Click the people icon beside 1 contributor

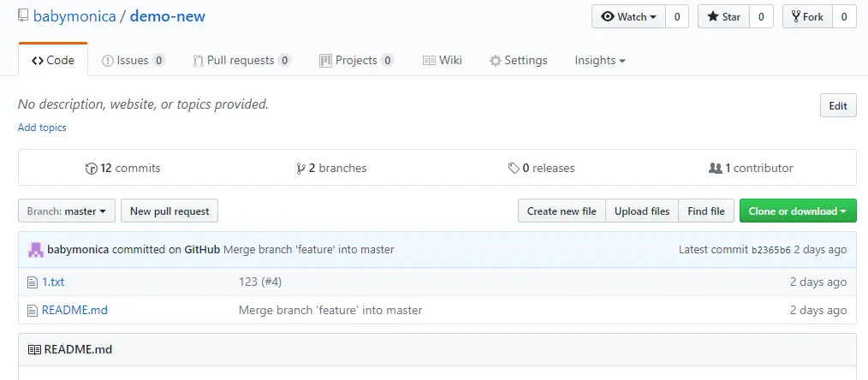716,168
